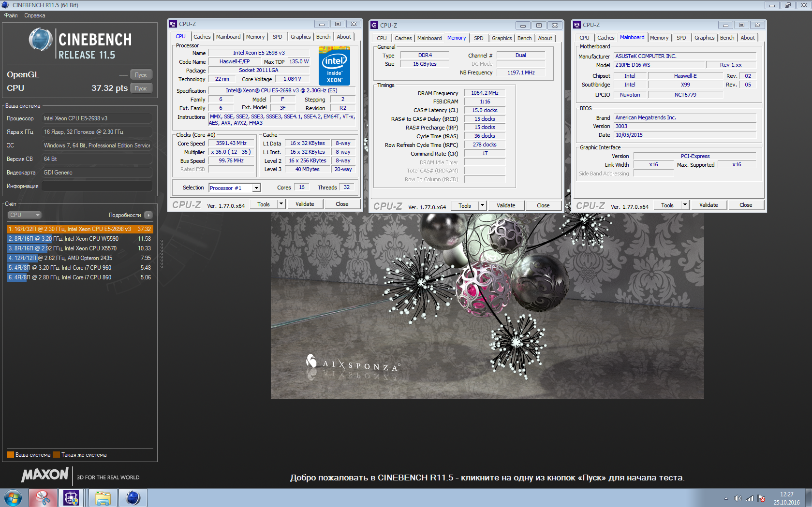This screenshot has height=507, width=812.
Task: Click Validate in the CPU window
Action: coord(305,204)
